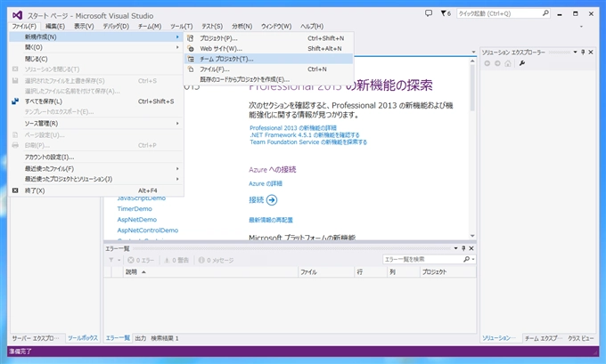
Task: Open the .NET Framework 4.5.1 new features link
Action: point(305,135)
